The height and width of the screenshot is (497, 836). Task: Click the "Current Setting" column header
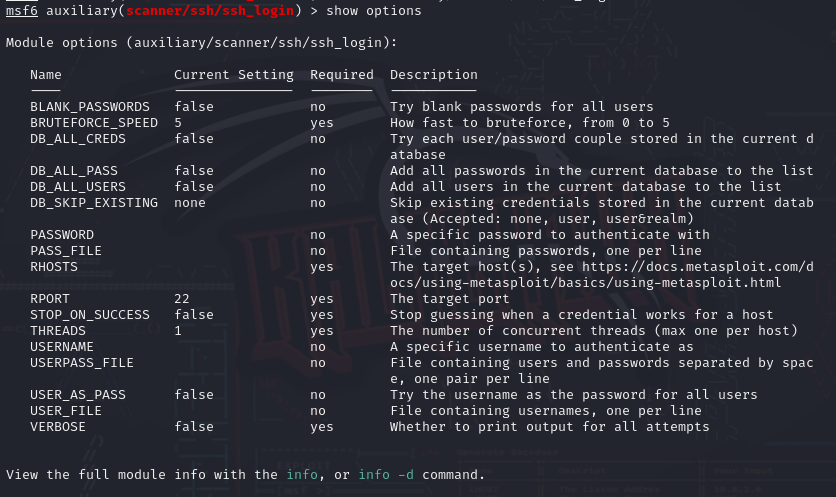tap(234, 75)
